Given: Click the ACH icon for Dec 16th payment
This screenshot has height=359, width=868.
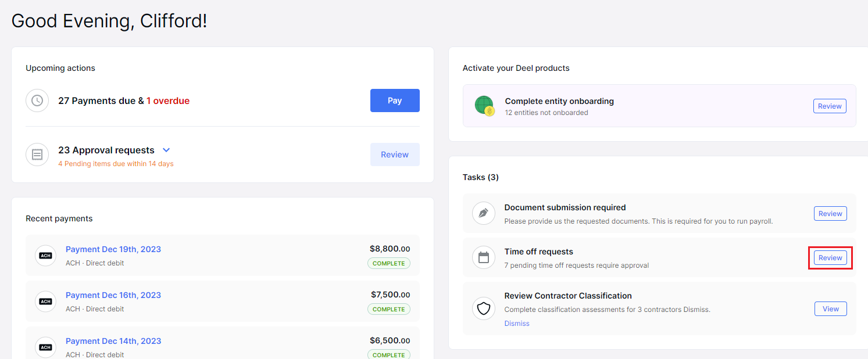Looking at the screenshot, I should pyautogui.click(x=45, y=301).
